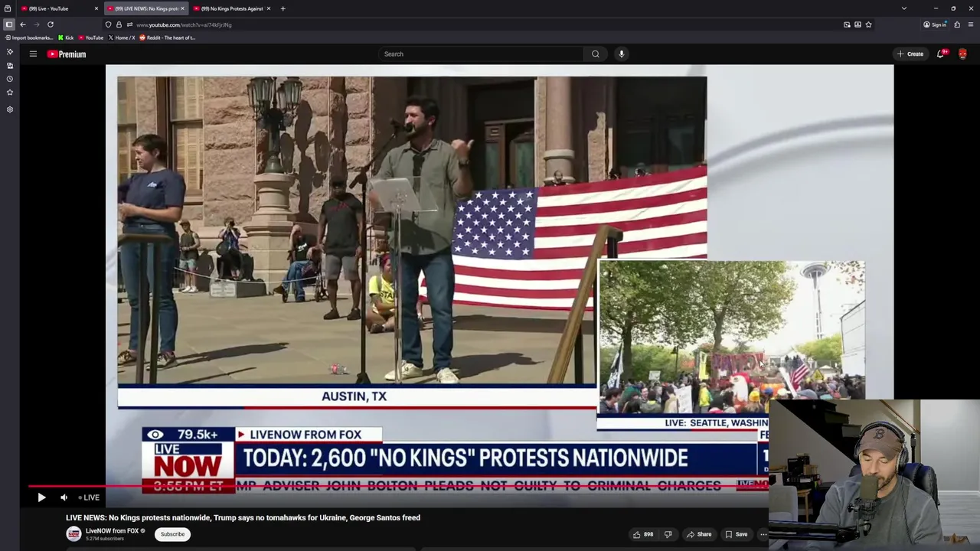Run search with magnifier button
The height and width of the screenshot is (551, 980).
click(x=595, y=54)
